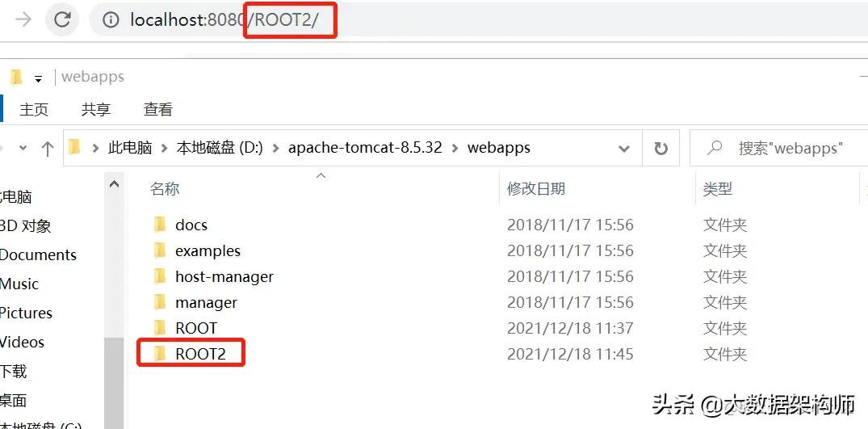
Task: Switch to the 查看 ribbon tab
Action: point(157,109)
